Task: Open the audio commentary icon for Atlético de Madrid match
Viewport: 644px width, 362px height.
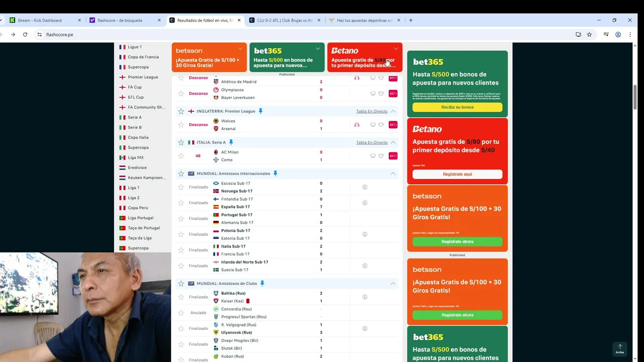Action: 357,78
